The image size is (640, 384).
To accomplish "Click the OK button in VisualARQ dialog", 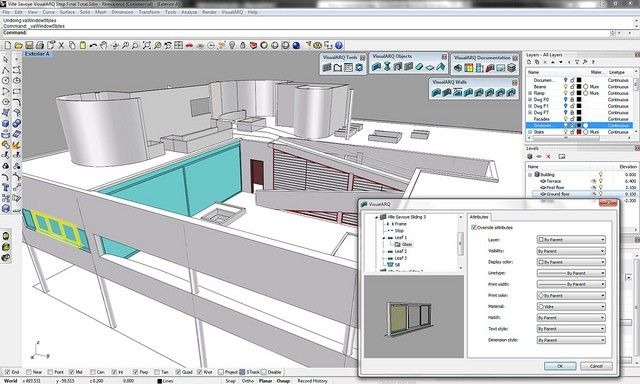I will (560, 366).
